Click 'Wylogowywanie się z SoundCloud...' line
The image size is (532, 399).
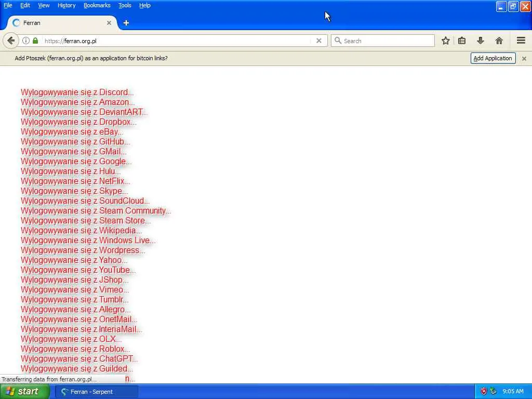pos(85,201)
